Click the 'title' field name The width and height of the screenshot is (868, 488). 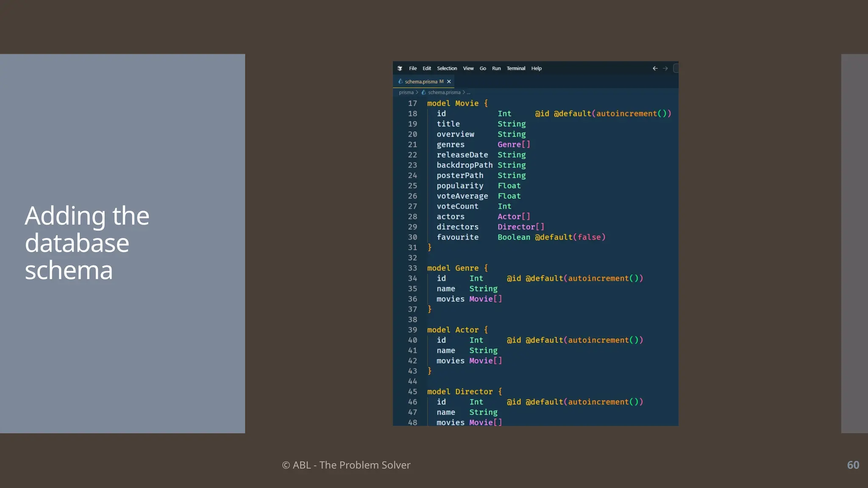pos(448,124)
